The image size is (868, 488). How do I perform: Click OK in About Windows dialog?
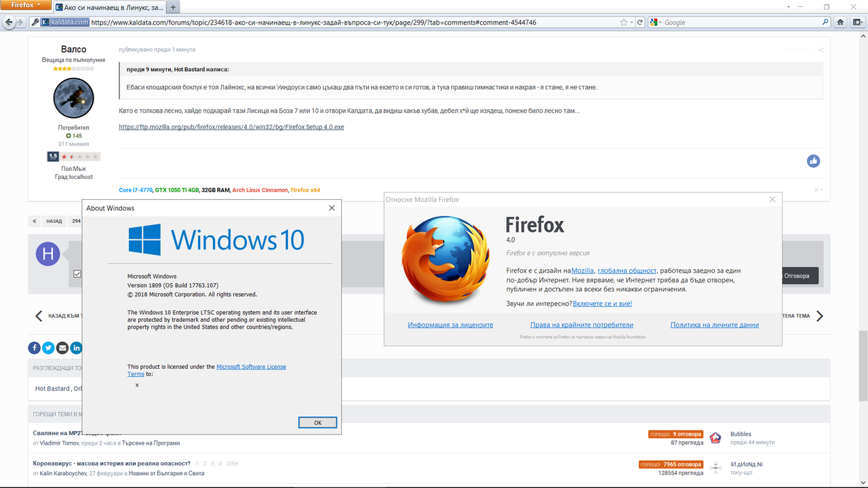(317, 422)
